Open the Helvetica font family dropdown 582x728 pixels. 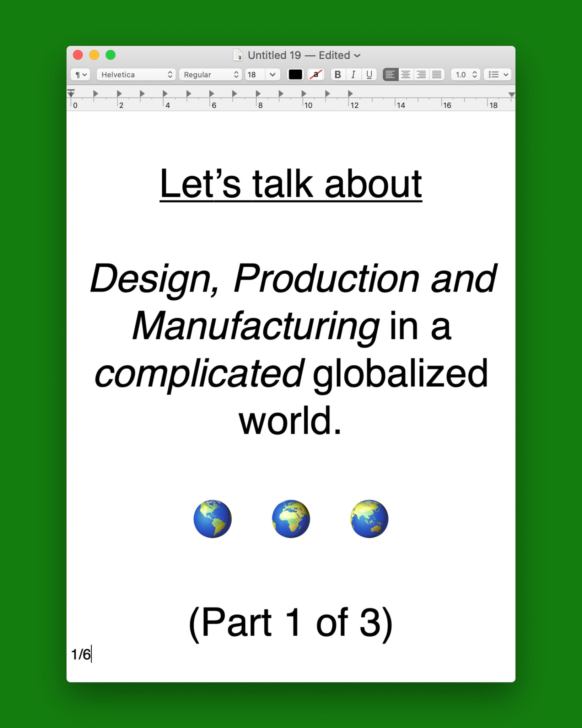click(x=136, y=75)
